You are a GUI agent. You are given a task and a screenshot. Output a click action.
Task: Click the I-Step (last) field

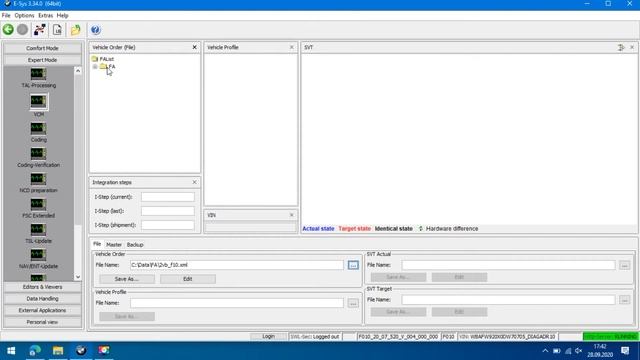coord(168,211)
